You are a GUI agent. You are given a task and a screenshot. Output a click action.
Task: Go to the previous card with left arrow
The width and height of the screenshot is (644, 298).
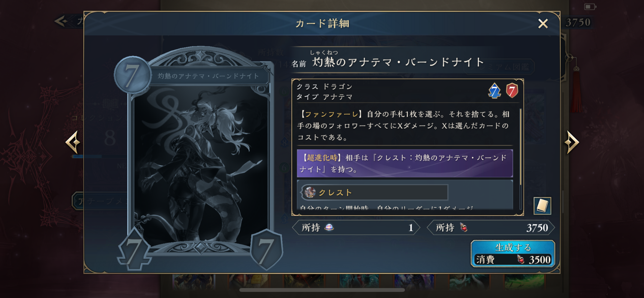pyautogui.click(x=73, y=142)
